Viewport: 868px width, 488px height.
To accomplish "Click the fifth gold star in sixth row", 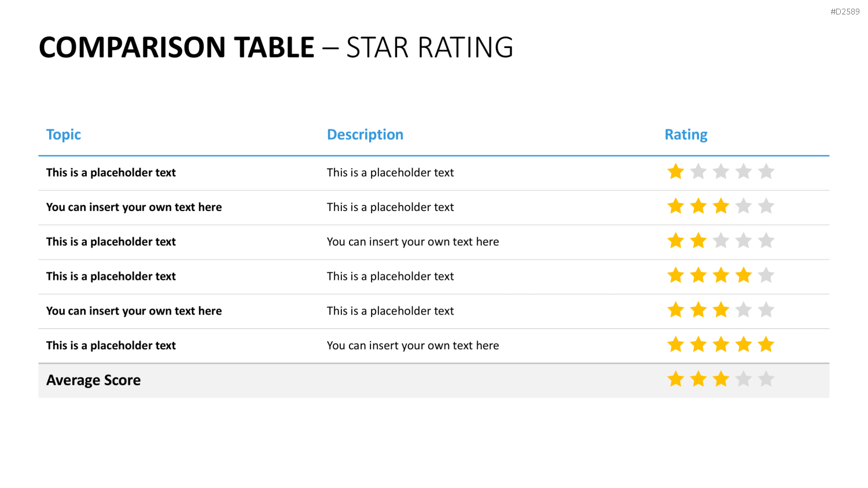I will pos(766,345).
